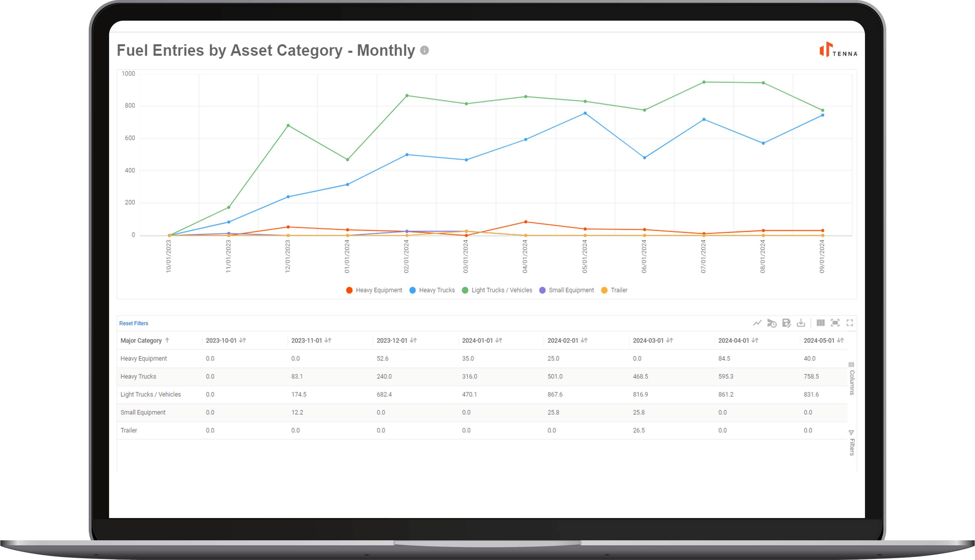This screenshot has height=560, width=975.
Task: Enter fullscreen with the corner-brackets icon
Action: (850, 323)
